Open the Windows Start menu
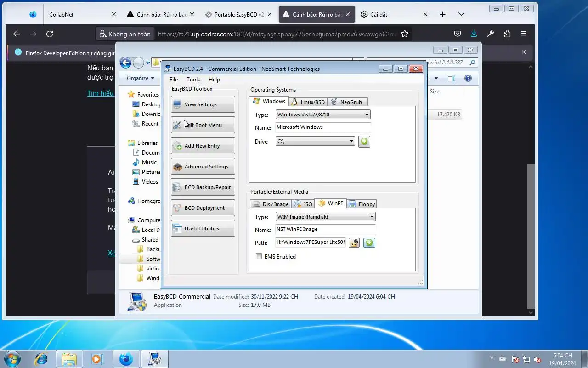This screenshot has height=368, width=588. click(12, 359)
